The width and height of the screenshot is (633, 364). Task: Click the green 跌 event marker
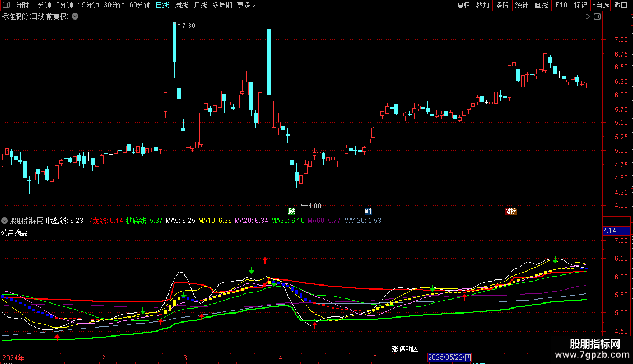point(291,212)
